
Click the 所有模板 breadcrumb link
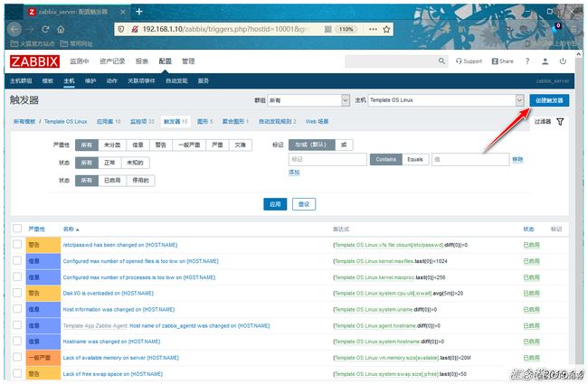click(24, 122)
